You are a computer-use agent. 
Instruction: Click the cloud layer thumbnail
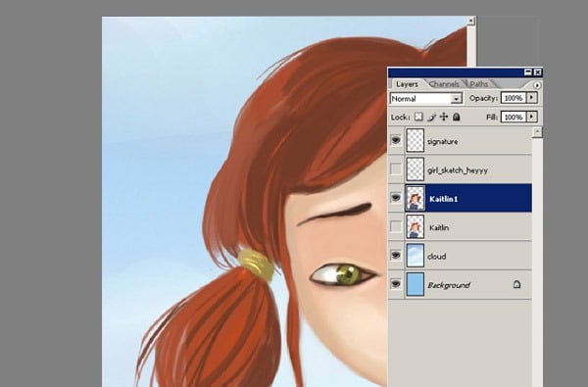pyautogui.click(x=416, y=256)
